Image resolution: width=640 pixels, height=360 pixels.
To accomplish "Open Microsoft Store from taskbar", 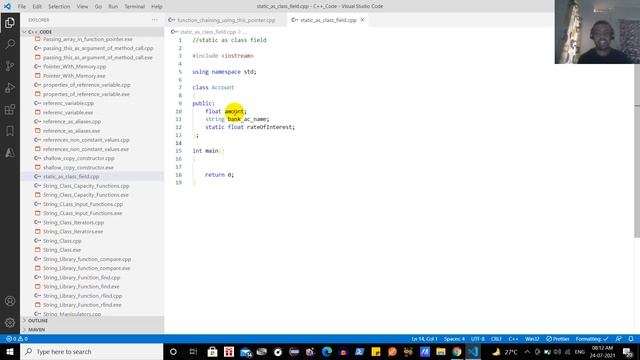I will [x=212, y=351].
